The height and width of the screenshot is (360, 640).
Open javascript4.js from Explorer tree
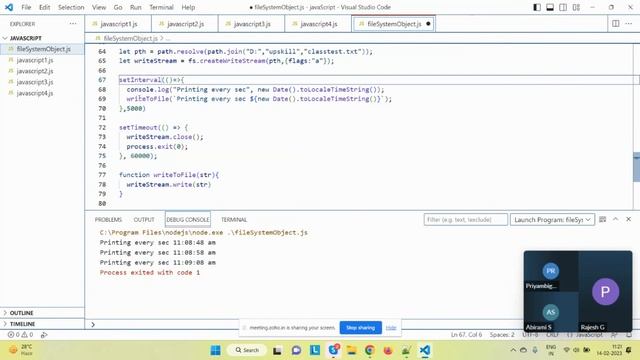(x=35, y=93)
